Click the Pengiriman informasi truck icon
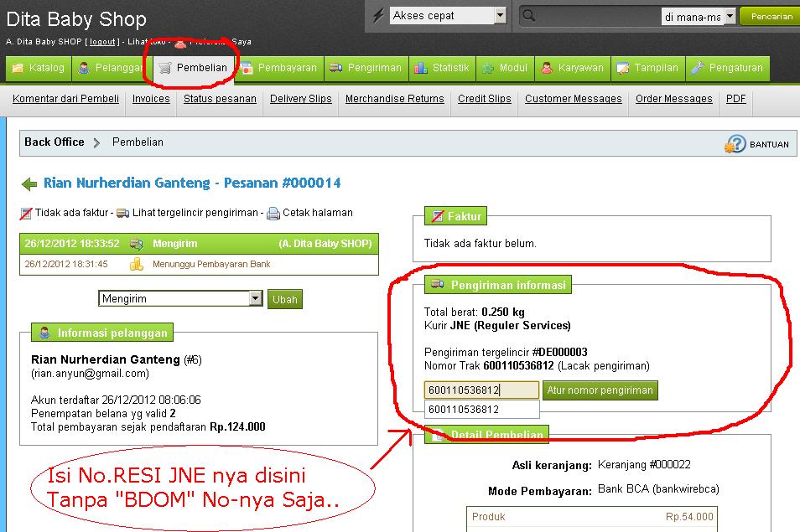800x532 pixels. click(437, 284)
